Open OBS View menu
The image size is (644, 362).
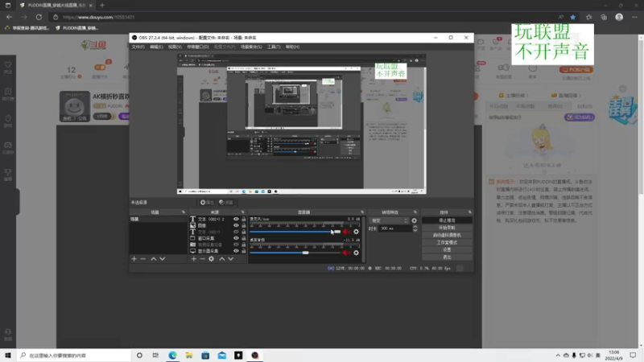coord(175,47)
